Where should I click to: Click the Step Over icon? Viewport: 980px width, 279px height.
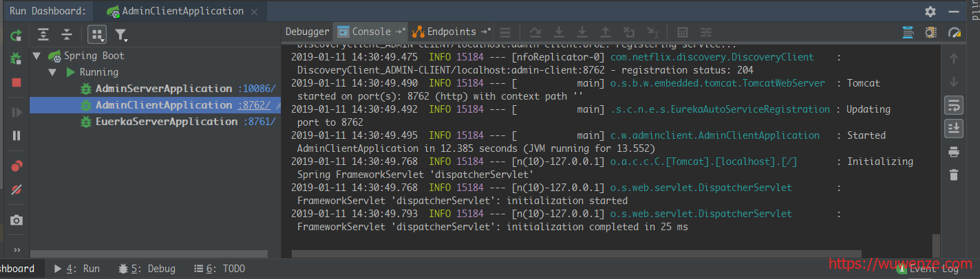click(535, 32)
